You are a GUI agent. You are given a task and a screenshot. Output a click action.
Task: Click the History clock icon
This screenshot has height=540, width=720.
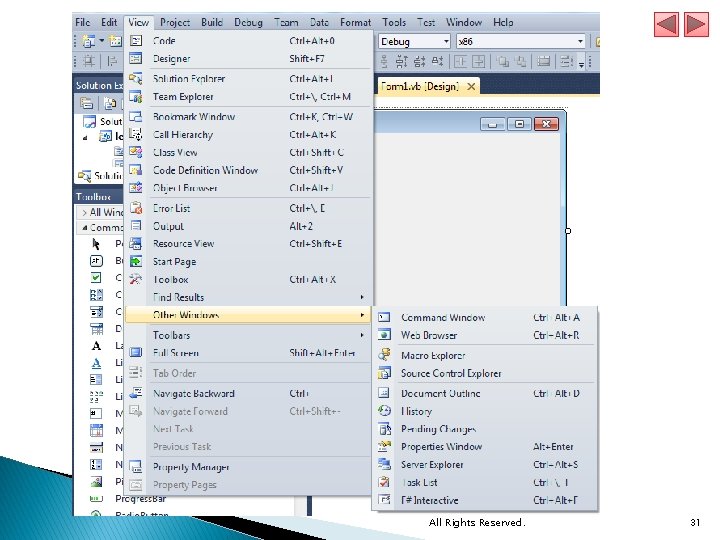(x=384, y=411)
